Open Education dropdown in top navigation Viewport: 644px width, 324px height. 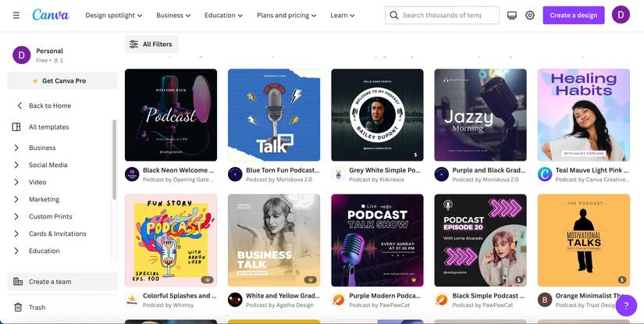(x=223, y=15)
